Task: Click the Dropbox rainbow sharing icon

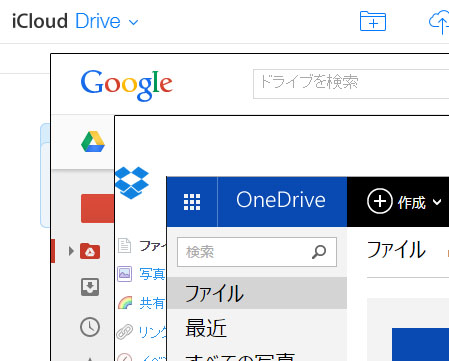Action: 125,303
